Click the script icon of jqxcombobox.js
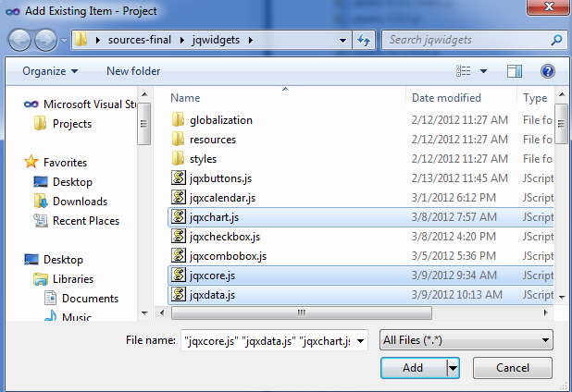This screenshot has height=392, width=572. click(x=179, y=255)
